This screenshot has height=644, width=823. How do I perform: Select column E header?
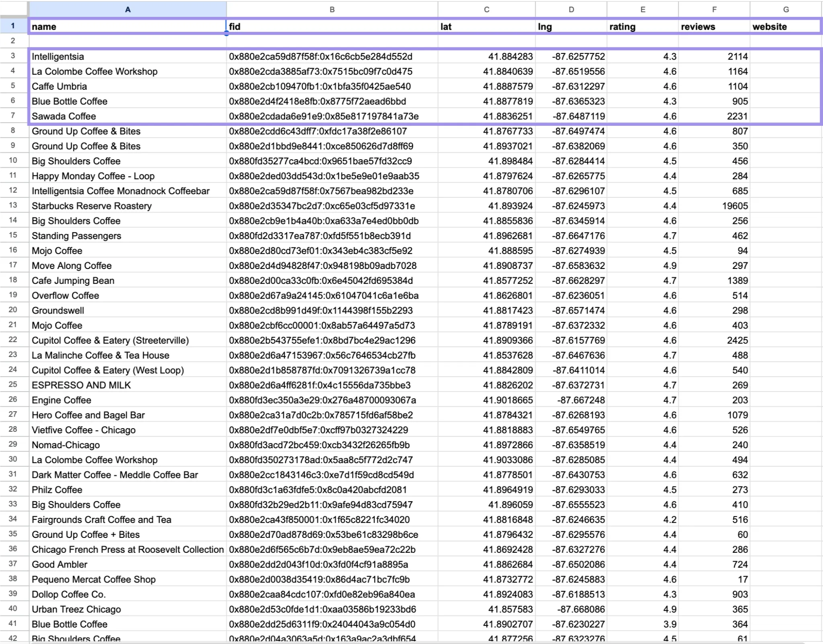[x=643, y=9]
